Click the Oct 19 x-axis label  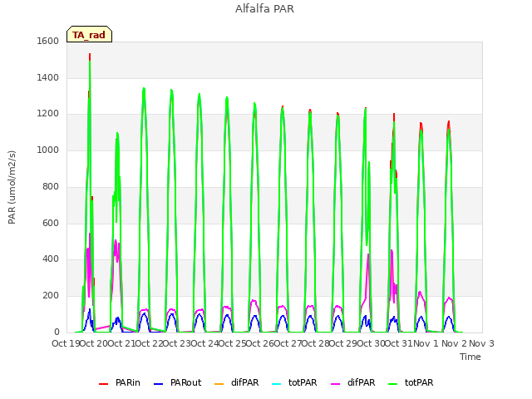66,343
